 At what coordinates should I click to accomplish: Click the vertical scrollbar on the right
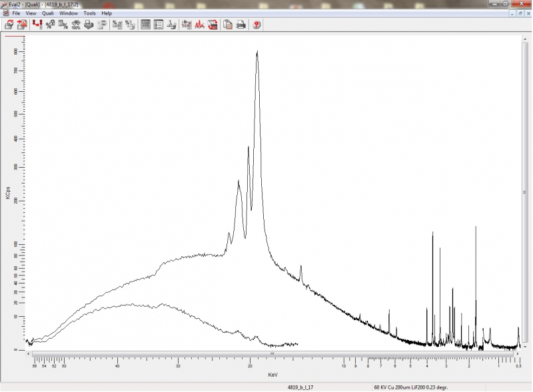click(x=526, y=192)
